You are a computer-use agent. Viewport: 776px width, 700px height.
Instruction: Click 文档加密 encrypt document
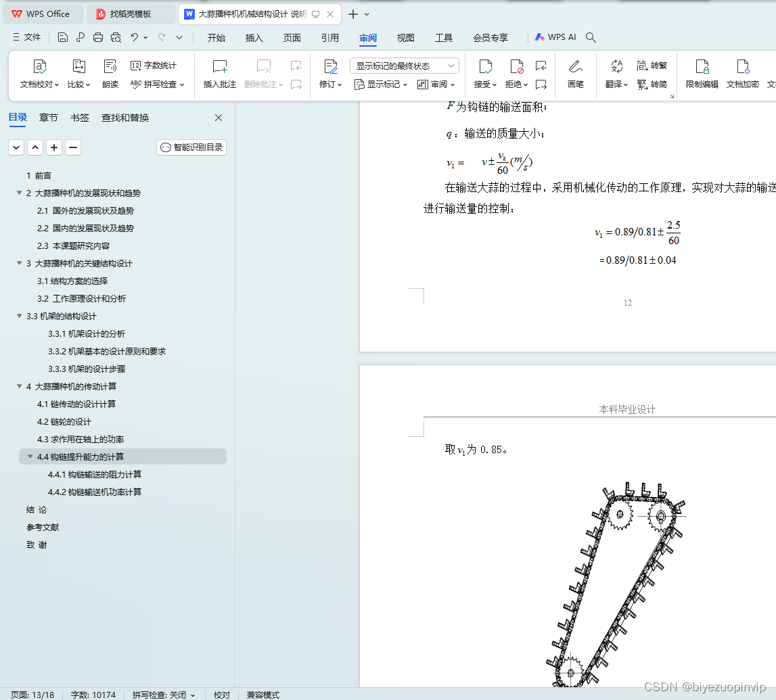pyautogui.click(x=743, y=74)
